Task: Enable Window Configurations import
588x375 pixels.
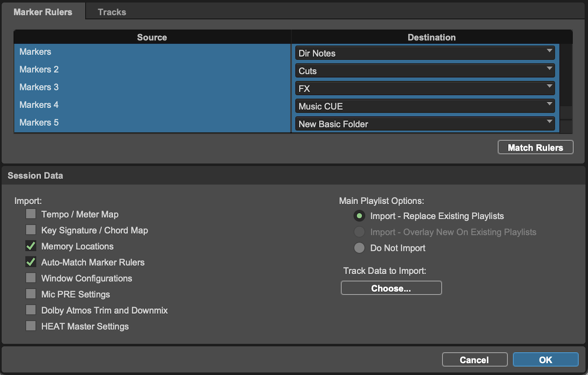Action: (30, 278)
